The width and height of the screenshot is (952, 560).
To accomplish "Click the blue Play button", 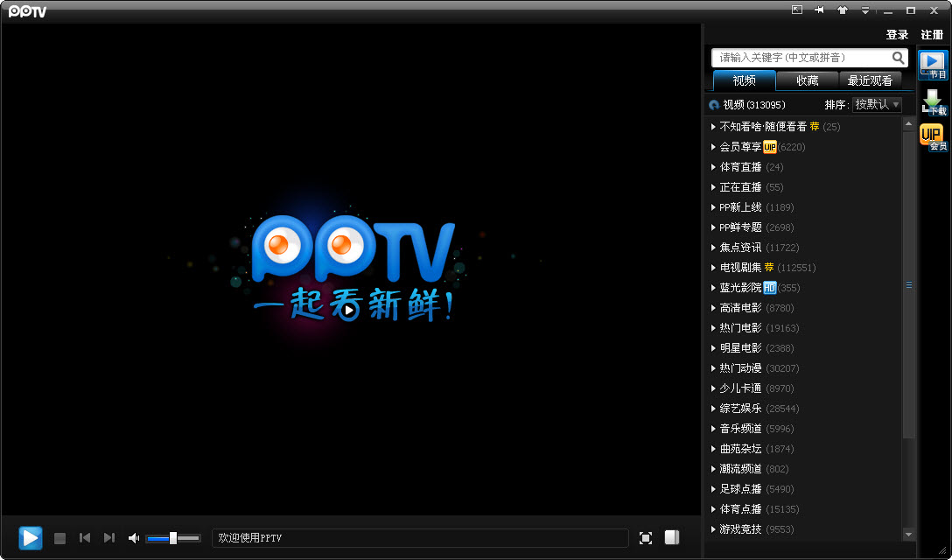I will tap(31, 538).
